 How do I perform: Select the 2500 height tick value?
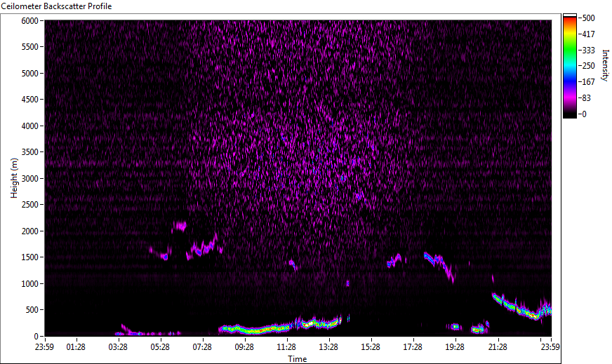coord(29,205)
